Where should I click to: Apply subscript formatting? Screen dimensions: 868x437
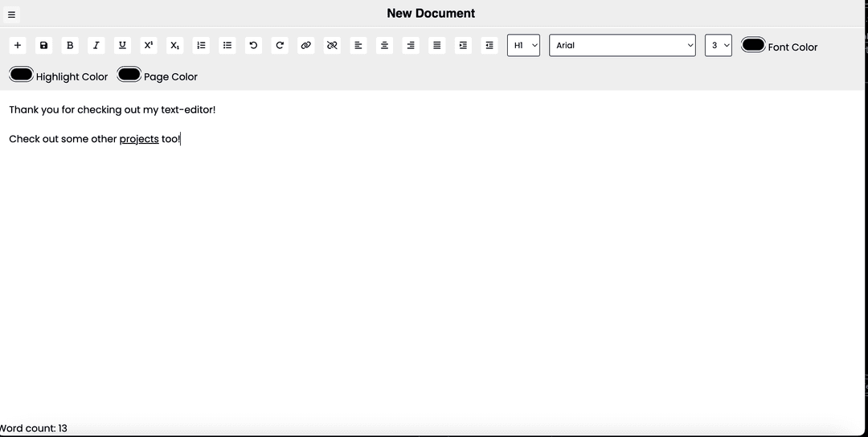pyautogui.click(x=175, y=45)
